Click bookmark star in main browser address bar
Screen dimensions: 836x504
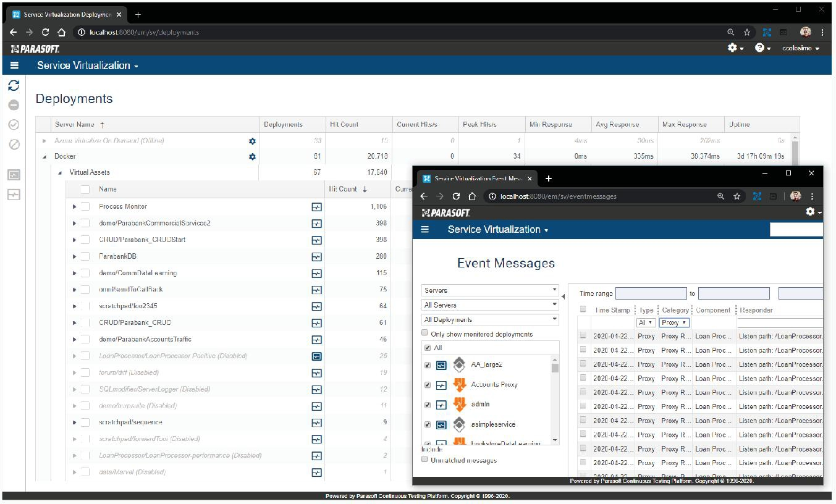[747, 32]
